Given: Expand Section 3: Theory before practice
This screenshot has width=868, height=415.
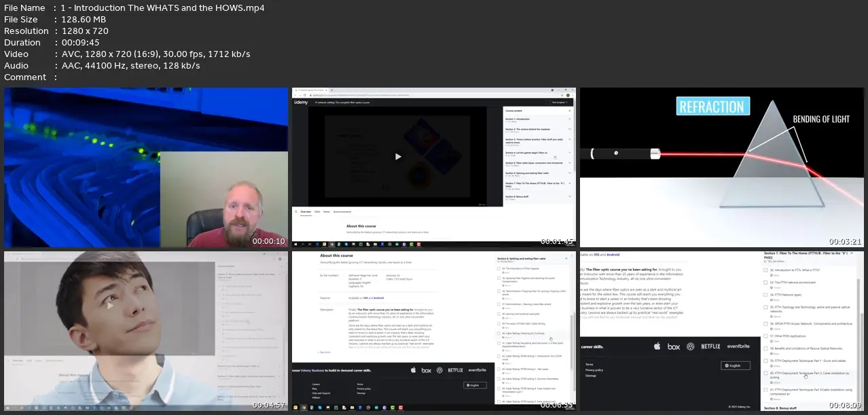Looking at the screenshot, I should click(570, 139).
